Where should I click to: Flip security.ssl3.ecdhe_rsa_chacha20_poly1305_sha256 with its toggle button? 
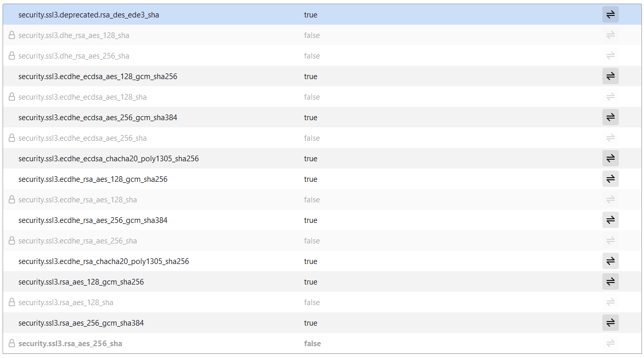(611, 261)
